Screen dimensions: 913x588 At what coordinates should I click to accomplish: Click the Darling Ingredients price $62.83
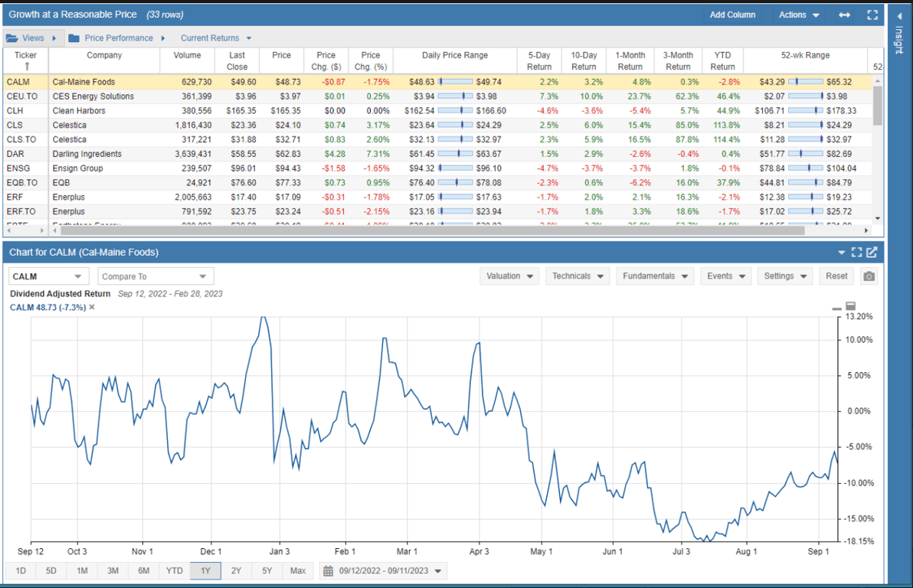pos(286,154)
